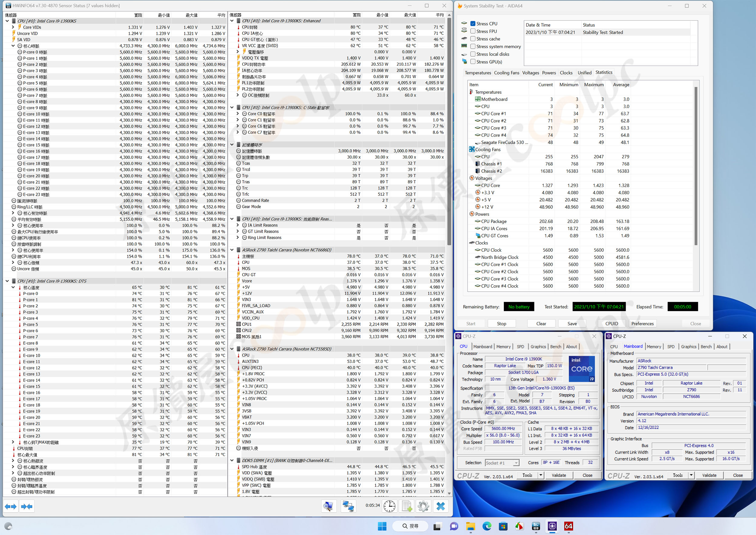Screen dimensions: 756x535
Task: Expand Core C0 駐留率 row
Action: pyautogui.click(x=238, y=114)
